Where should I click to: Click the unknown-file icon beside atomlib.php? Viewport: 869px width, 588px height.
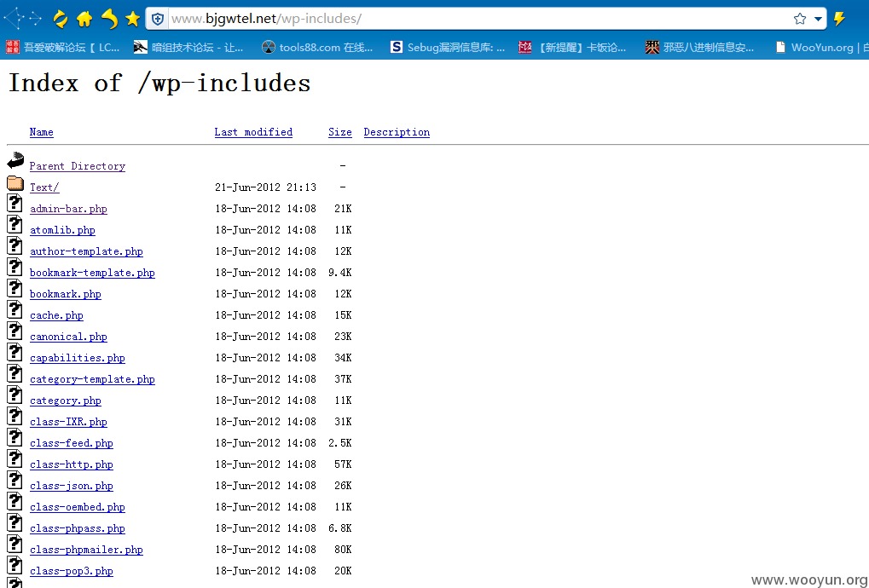coord(15,224)
